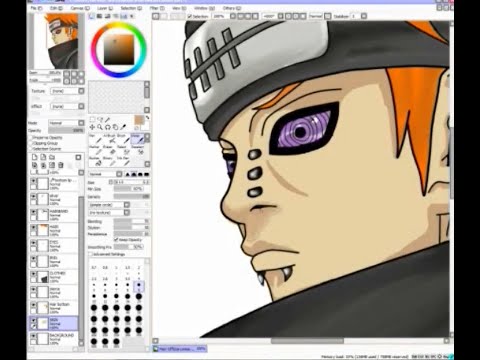
Task: Toggle the Selection visibility checkbox in toolbar
Action: 190,16
